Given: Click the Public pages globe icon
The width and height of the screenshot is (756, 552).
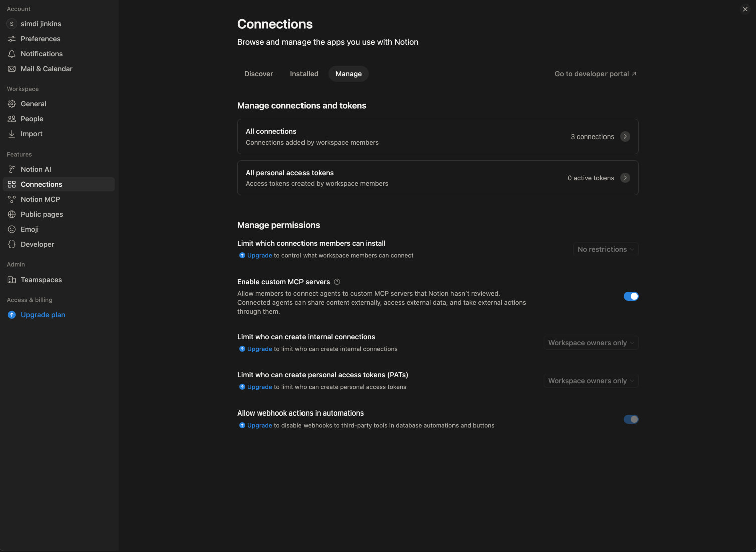Looking at the screenshot, I should (x=12, y=214).
